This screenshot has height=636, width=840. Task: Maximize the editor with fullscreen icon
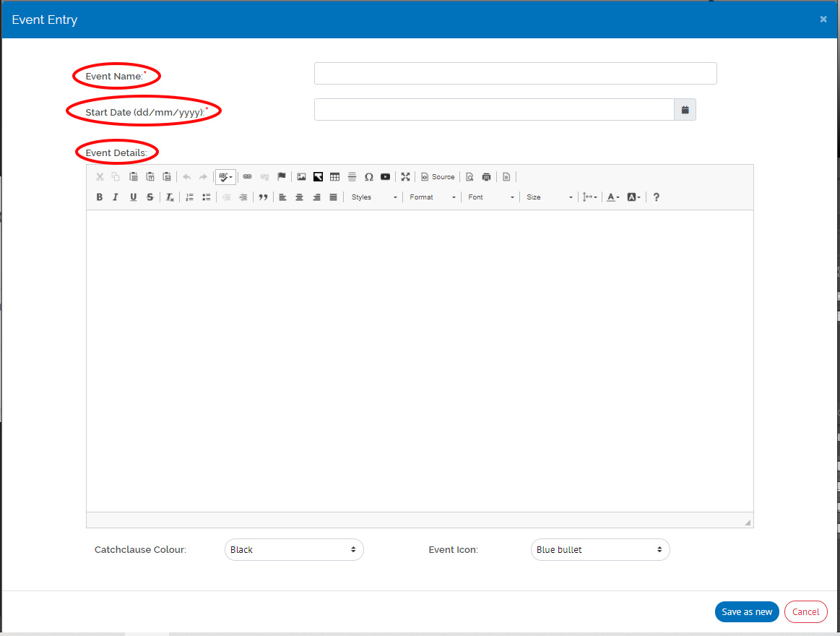click(405, 177)
